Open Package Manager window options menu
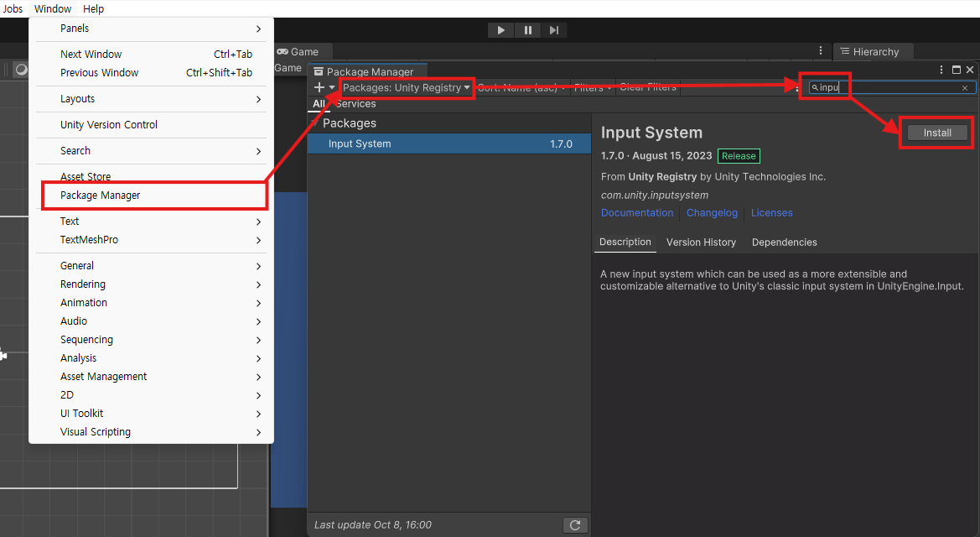Viewport: 980px width, 537px height. [941, 70]
